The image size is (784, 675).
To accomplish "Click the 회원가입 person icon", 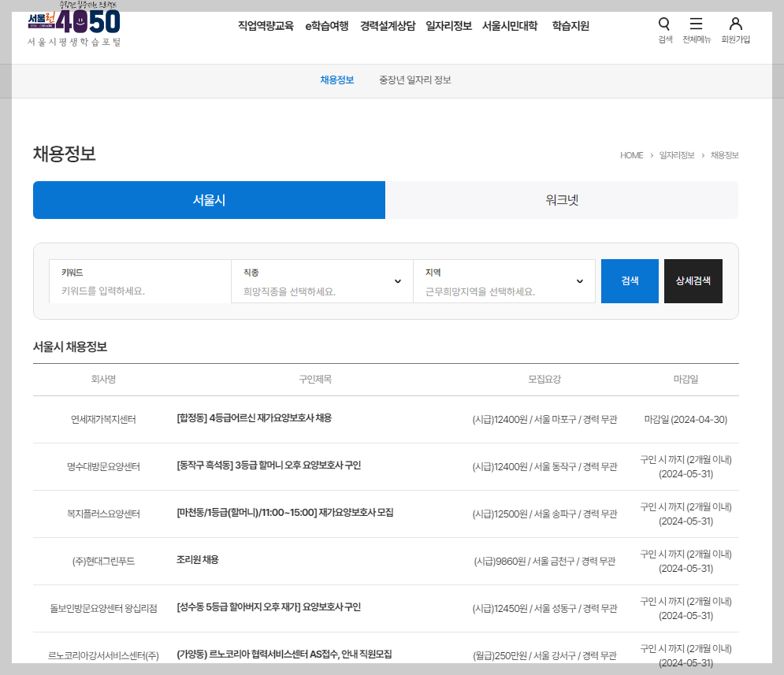I will 735,24.
